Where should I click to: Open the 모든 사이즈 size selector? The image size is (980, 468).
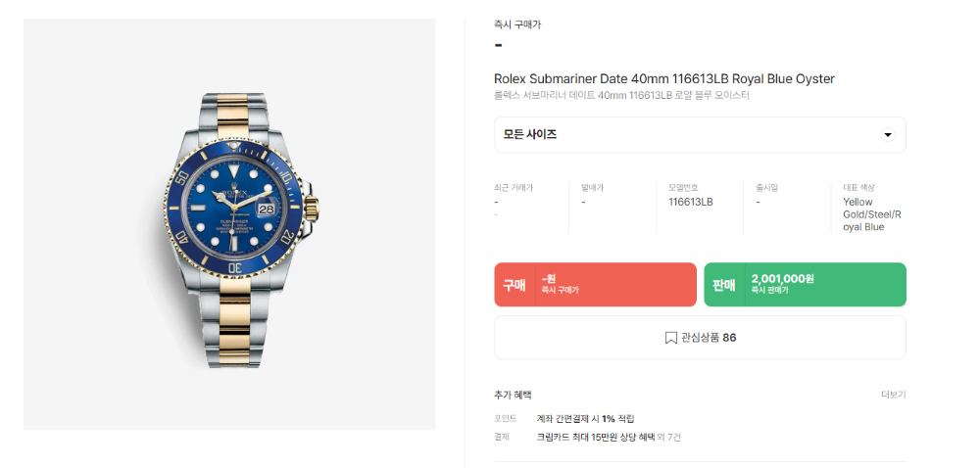tap(700, 135)
